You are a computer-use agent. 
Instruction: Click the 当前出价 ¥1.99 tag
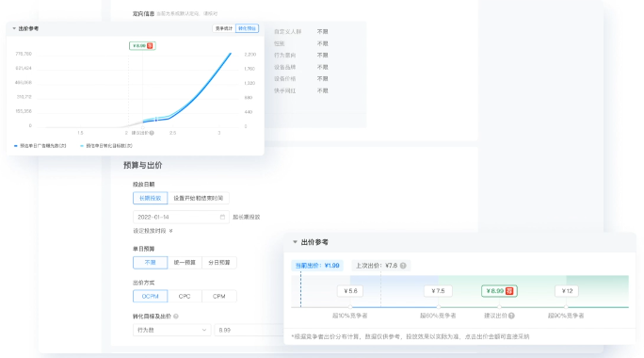point(317,266)
